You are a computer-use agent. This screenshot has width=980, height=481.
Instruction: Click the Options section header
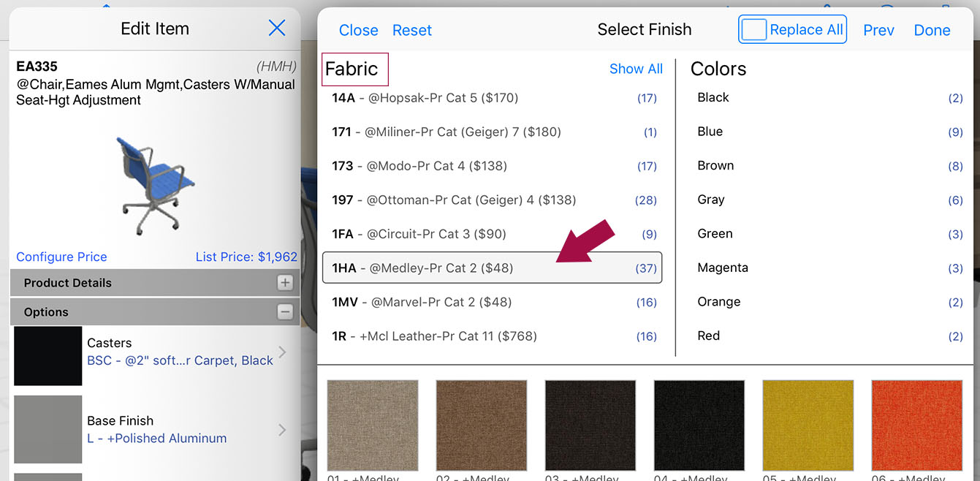click(155, 312)
